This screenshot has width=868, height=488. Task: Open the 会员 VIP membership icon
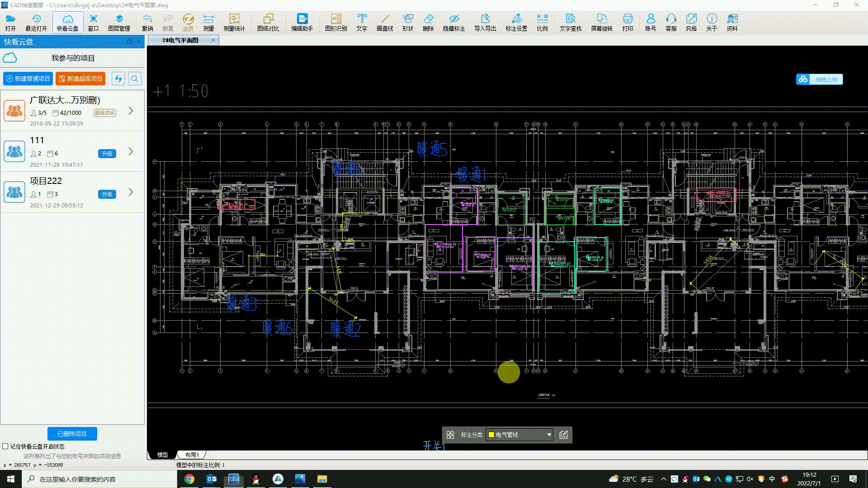pos(188,22)
